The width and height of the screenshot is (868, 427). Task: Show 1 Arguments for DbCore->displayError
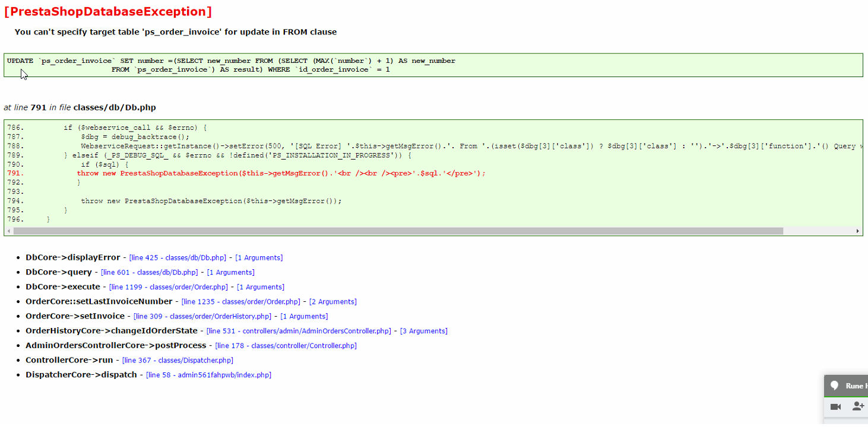[x=259, y=258]
